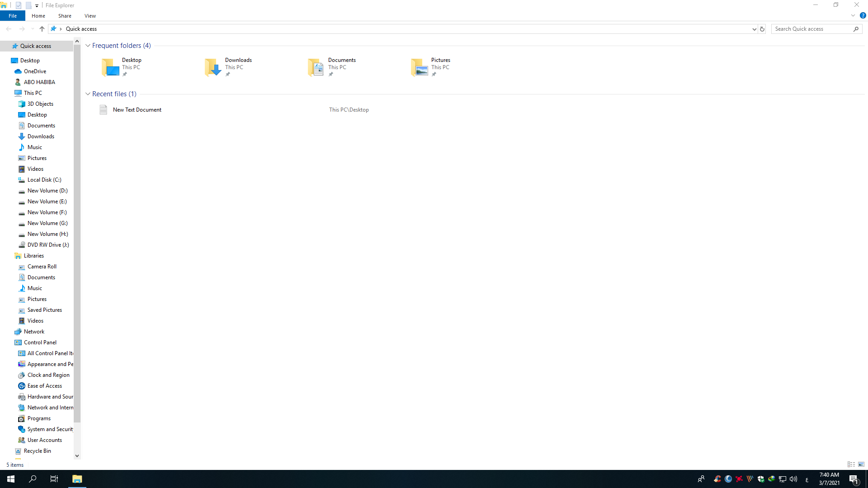Open File Explorer help icon
Image resolution: width=868 pixels, height=488 pixels.
click(x=863, y=15)
